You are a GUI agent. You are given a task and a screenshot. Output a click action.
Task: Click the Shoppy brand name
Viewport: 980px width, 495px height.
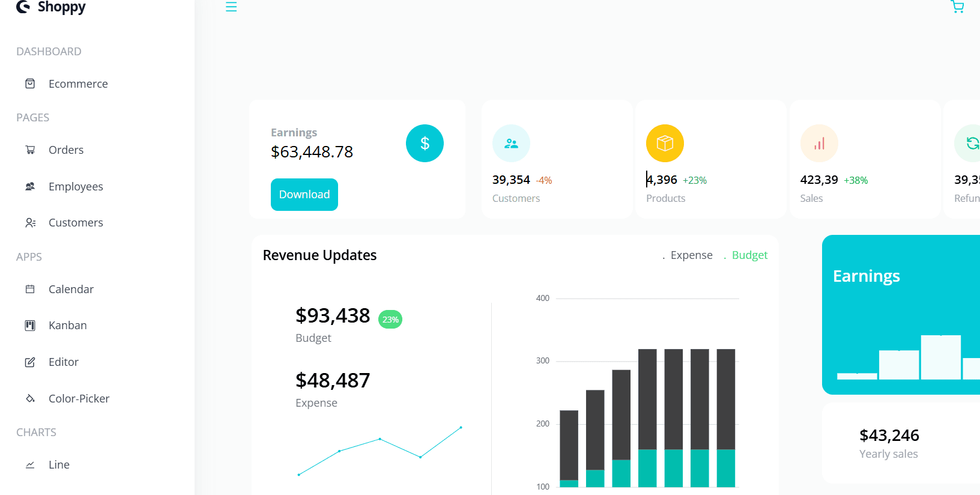pos(61,7)
